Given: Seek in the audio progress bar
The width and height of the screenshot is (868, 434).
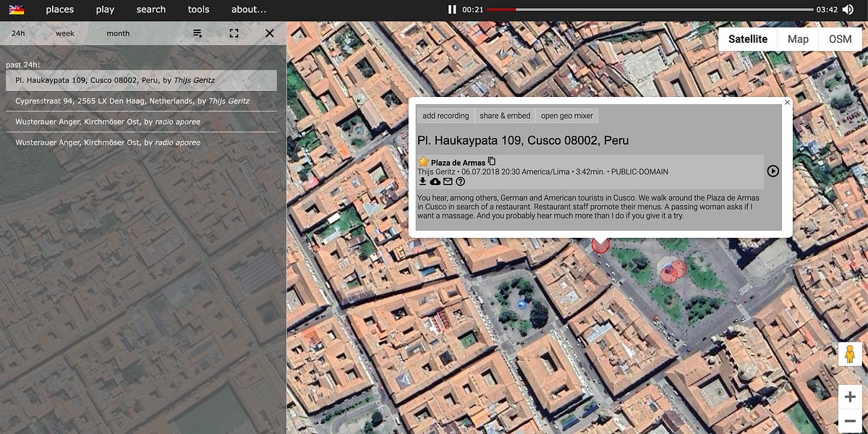Looking at the screenshot, I should [650, 9].
